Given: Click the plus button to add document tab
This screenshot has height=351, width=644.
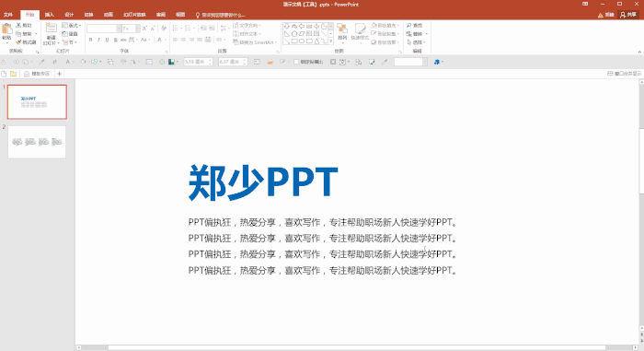Looking at the screenshot, I should pyautogui.click(x=59, y=74).
